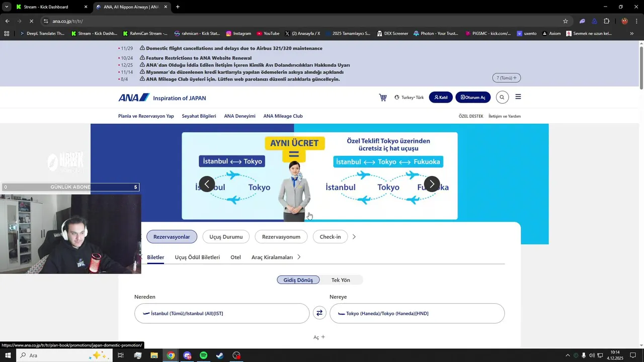
Task: Bookmark this page with star icon
Action: [566, 21]
